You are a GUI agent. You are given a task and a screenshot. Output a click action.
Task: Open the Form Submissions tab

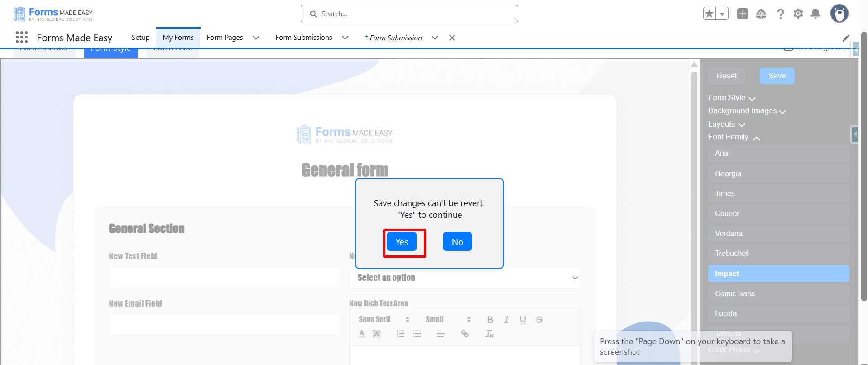(304, 38)
